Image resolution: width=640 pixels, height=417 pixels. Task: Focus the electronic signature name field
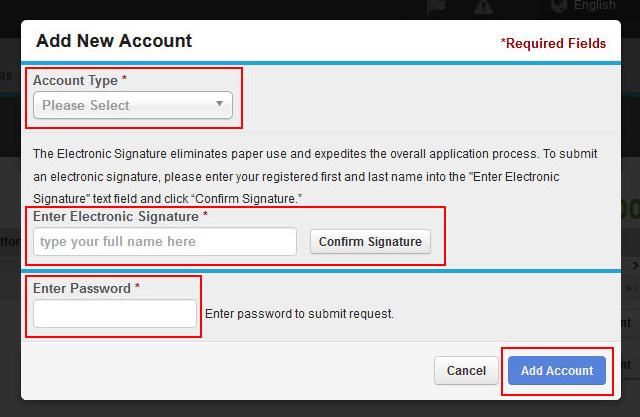165,242
